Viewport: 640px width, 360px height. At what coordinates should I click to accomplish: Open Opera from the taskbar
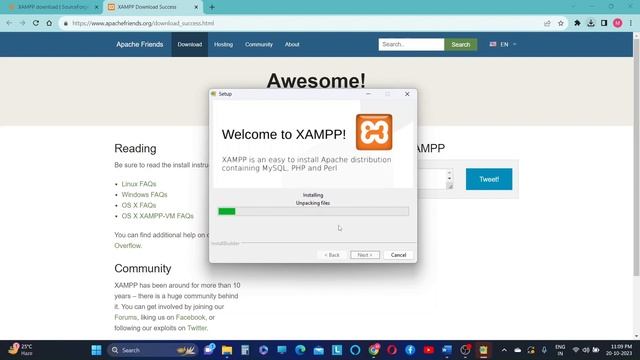coord(392,350)
